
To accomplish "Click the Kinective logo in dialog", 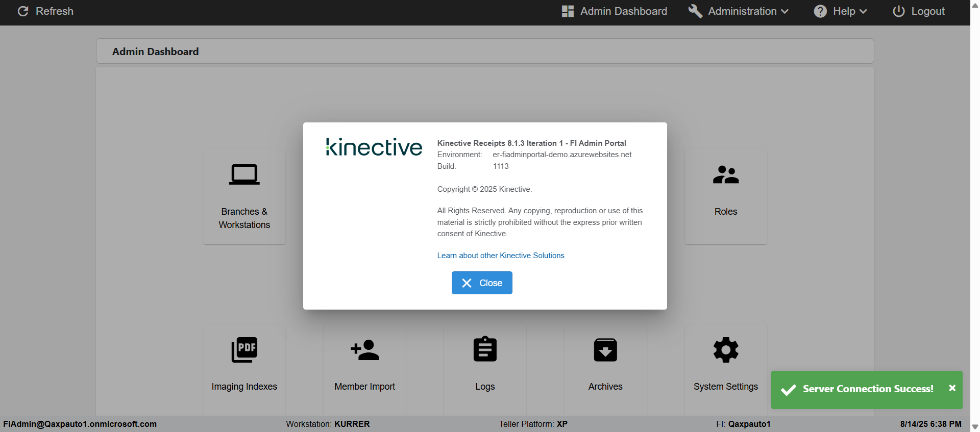I will coord(374,146).
